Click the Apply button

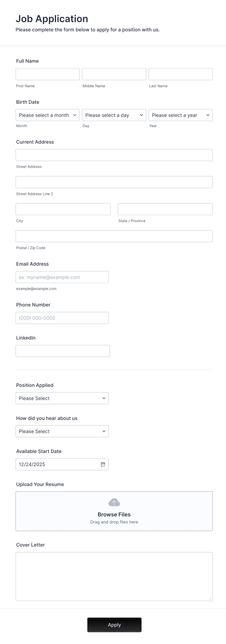tap(114, 625)
